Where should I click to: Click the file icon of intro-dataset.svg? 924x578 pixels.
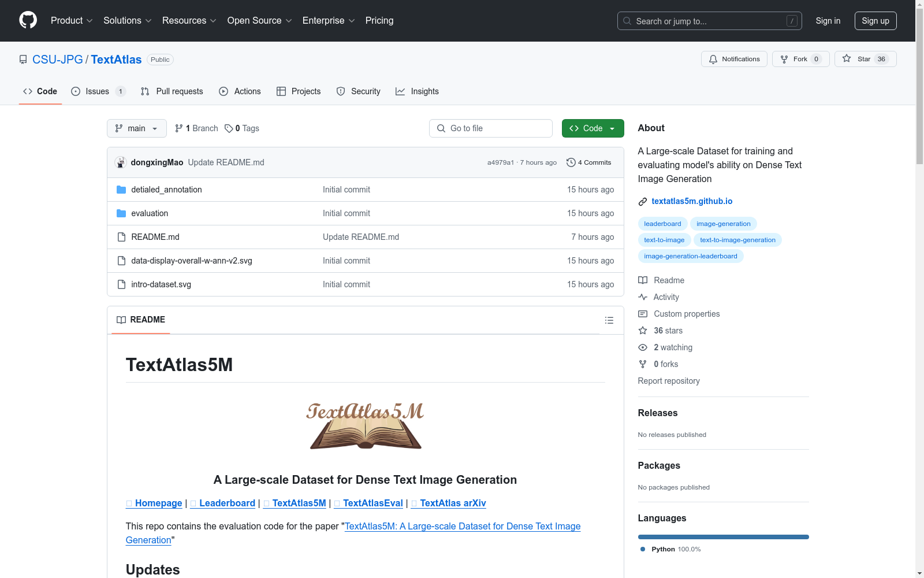pos(121,284)
